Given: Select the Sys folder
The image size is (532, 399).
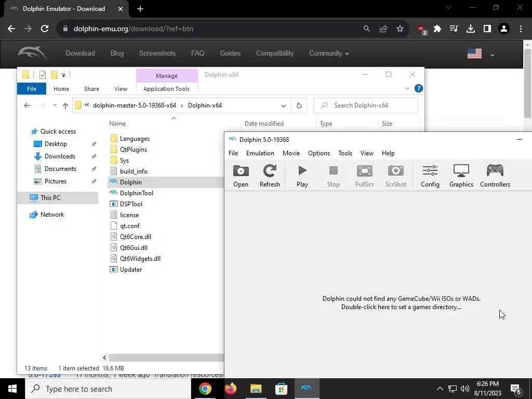Looking at the screenshot, I should click(124, 160).
